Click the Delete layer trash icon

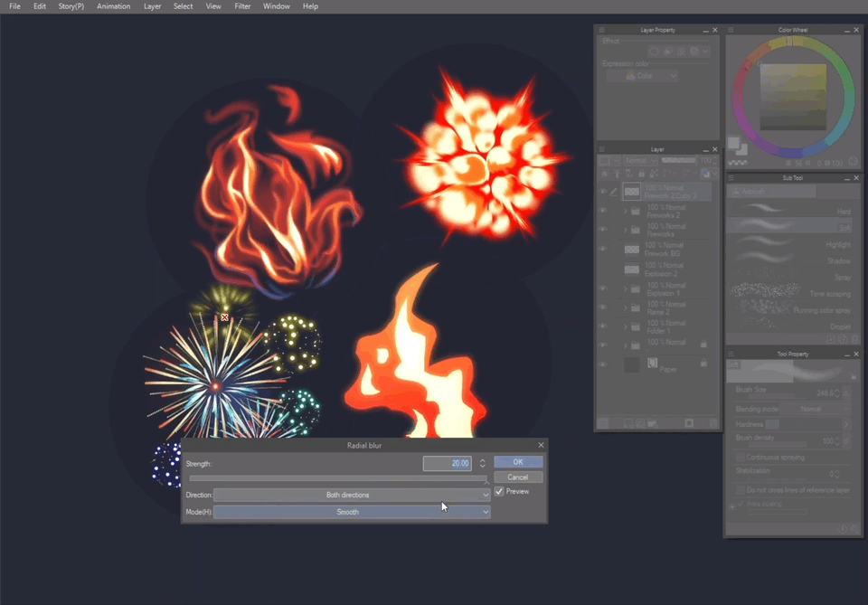pyautogui.click(x=714, y=423)
